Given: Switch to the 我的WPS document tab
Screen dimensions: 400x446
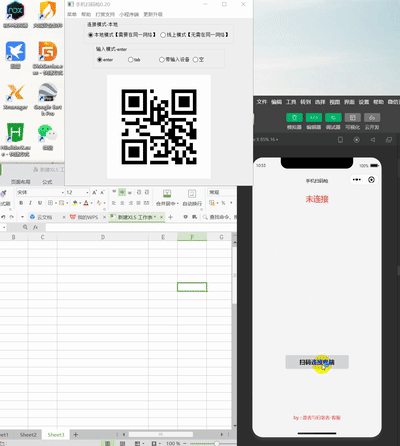Looking at the screenshot, I should click(88, 217).
